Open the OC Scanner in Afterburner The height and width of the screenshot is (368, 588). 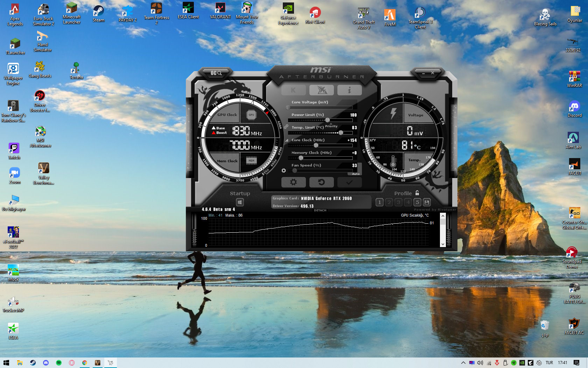click(x=216, y=73)
